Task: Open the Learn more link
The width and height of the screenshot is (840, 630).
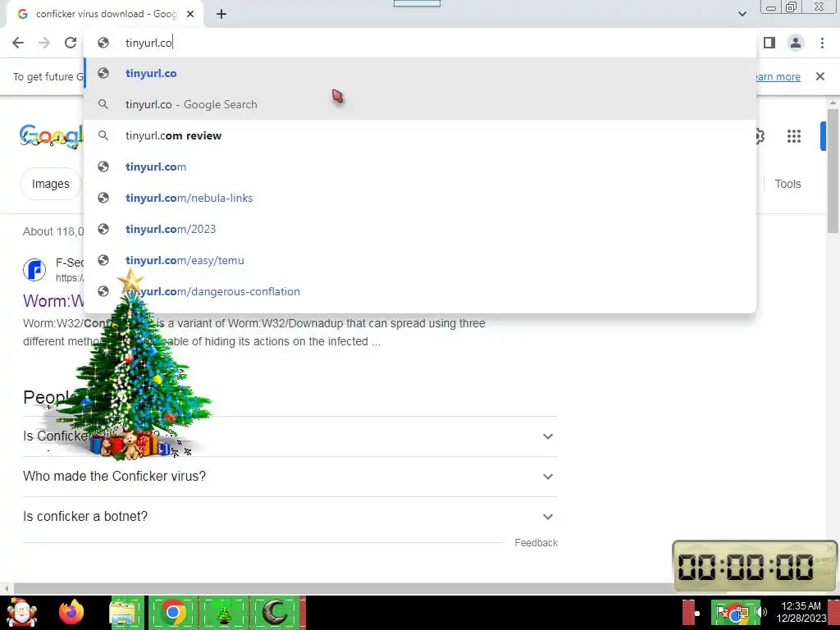Action: point(776,76)
